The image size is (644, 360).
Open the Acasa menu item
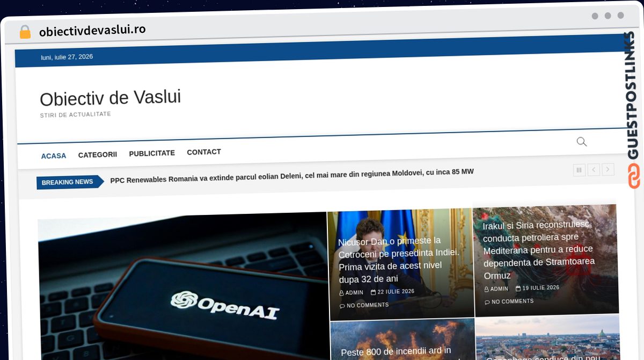click(x=54, y=156)
